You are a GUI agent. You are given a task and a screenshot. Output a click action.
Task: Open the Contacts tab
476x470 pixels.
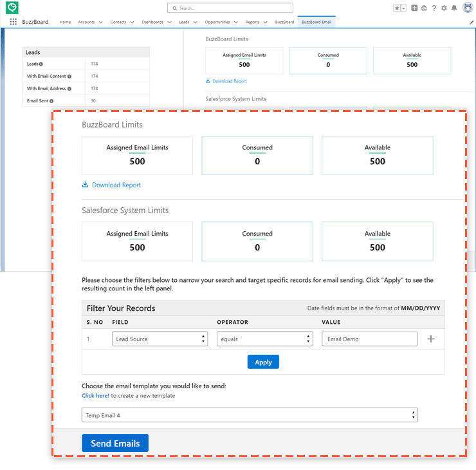pyautogui.click(x=118, y=22)
